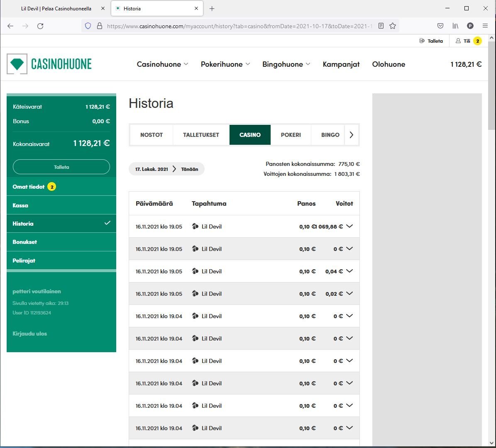Click the Casinohuone diamond logo

(x=17, y=64)
